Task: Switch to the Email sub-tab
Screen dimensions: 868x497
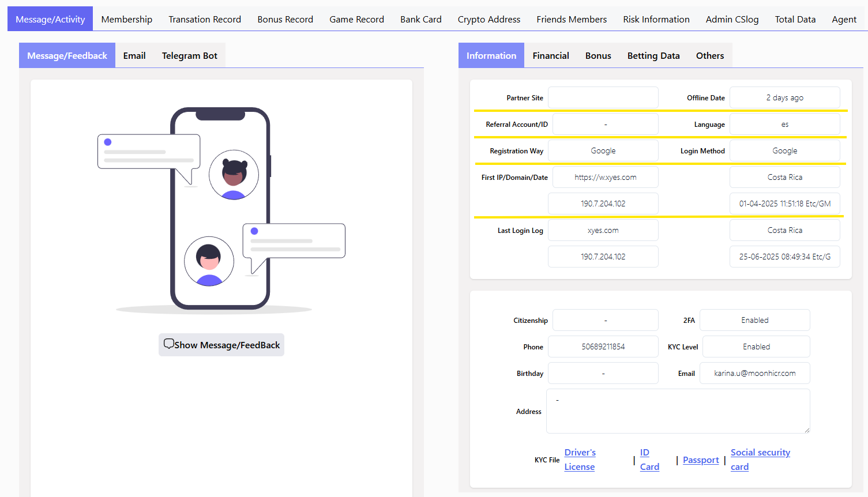Action: [x=134, y=55]
